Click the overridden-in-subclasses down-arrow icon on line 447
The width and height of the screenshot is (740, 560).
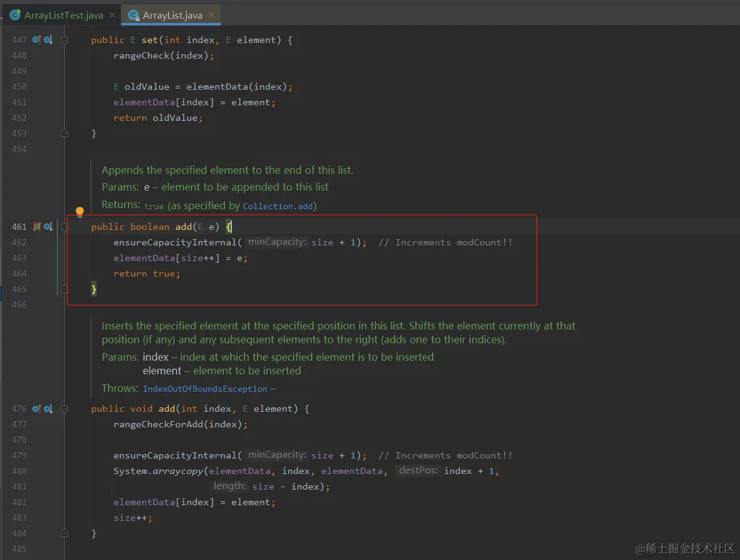pos(48,40)
